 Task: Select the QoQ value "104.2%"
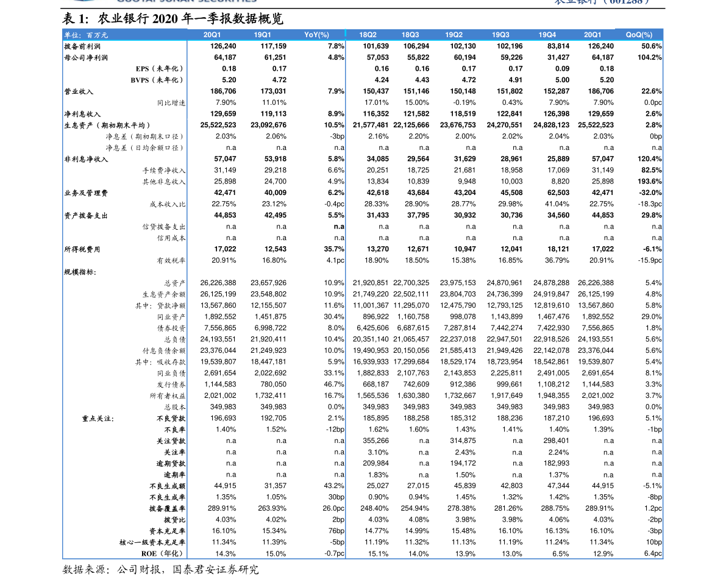650,57
